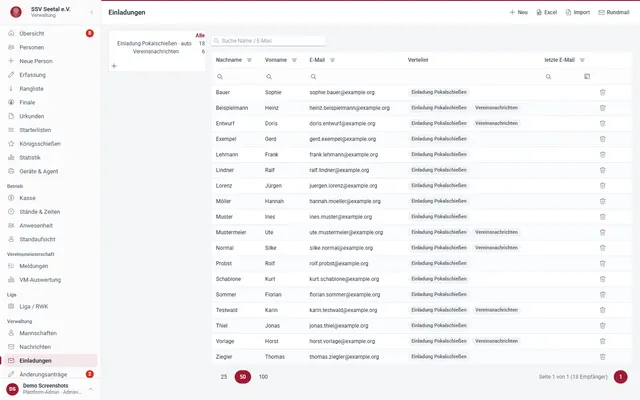Delete Jürgen Lorenz with trash icon
This screenshot has height=400, width=640.
(x=602, y=185)
